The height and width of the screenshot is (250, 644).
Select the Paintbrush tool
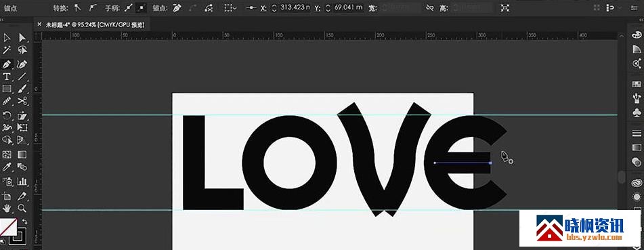click(x=22, y=89)
